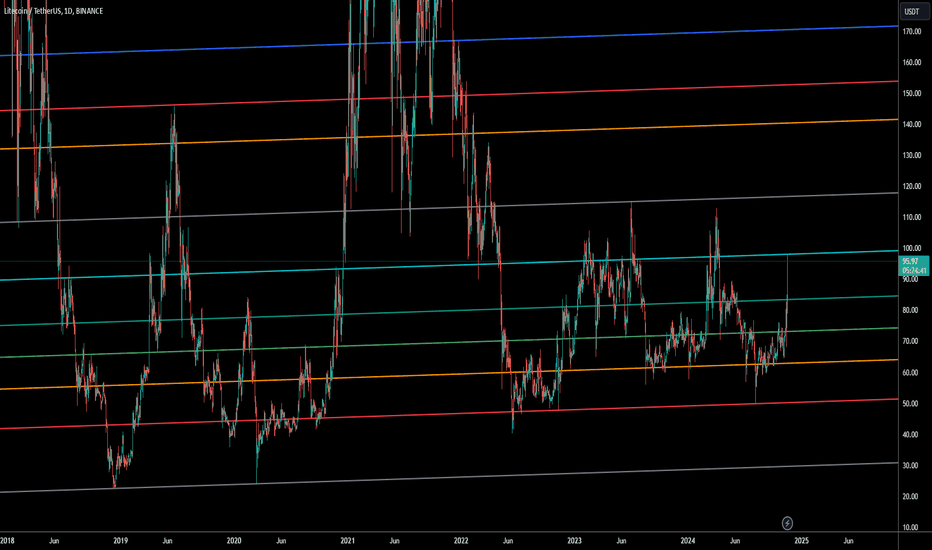Click the 80.00 price axis label
This screenshot has height=550, width=932.
[911, 310]
